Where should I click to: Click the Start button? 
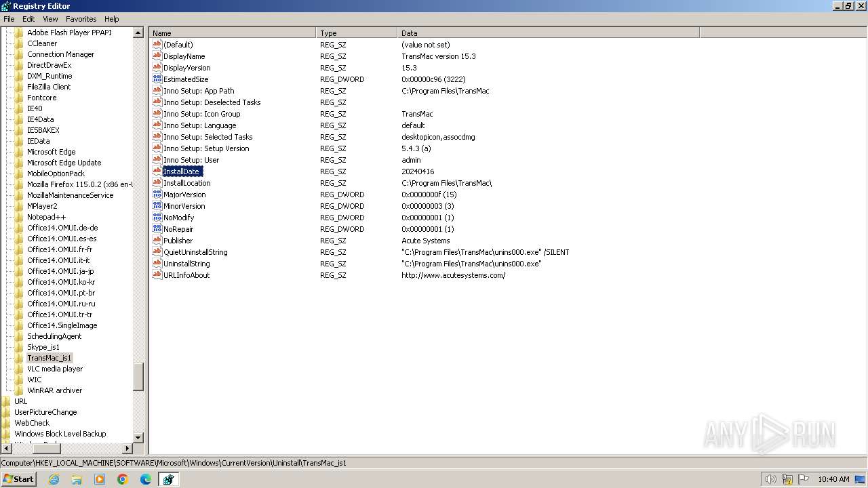point(18,479)
